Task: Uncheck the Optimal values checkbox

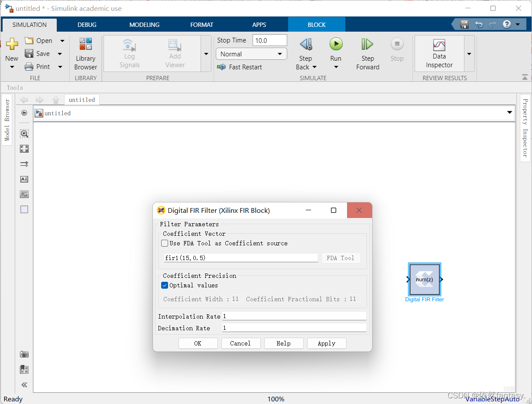Action: 165,285
